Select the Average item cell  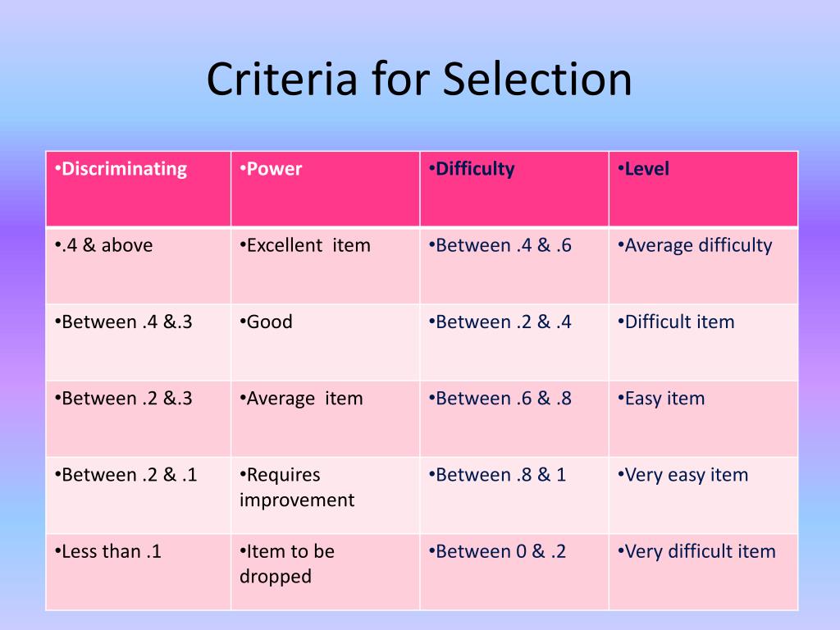(325, 419)
